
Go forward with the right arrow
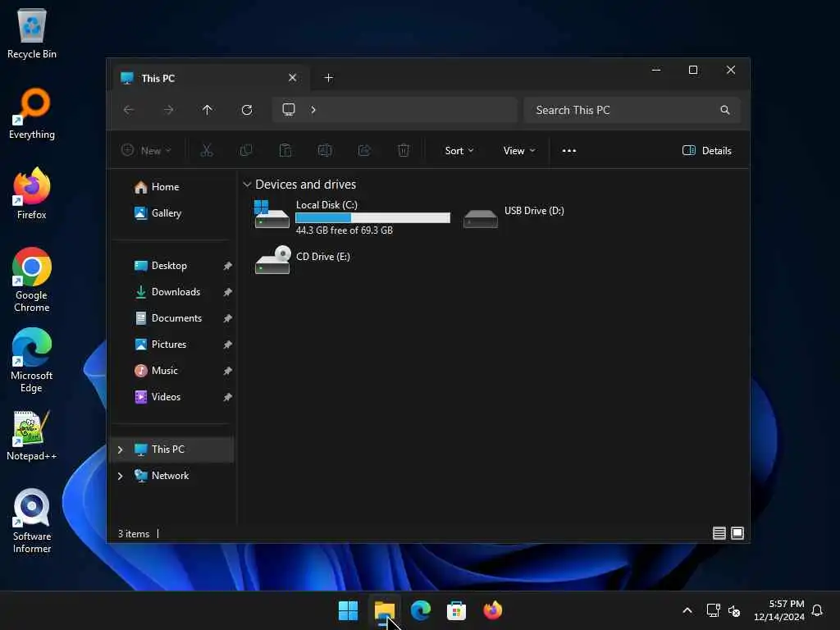[x=168, y=110]
